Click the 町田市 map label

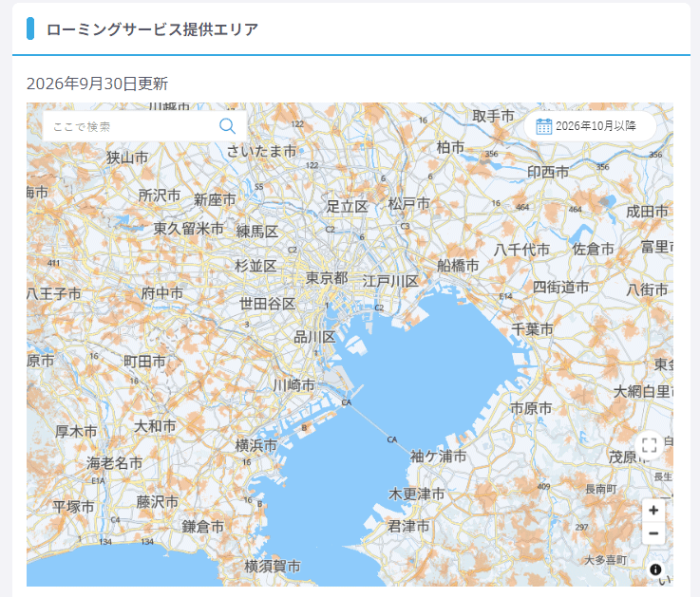[144, 362]
